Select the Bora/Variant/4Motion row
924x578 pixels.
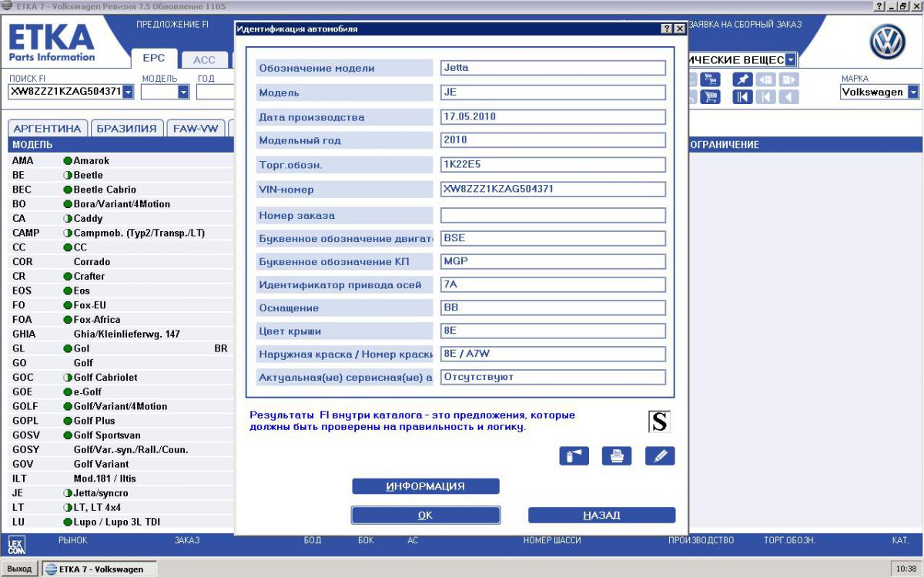click(x=119, y=204)
